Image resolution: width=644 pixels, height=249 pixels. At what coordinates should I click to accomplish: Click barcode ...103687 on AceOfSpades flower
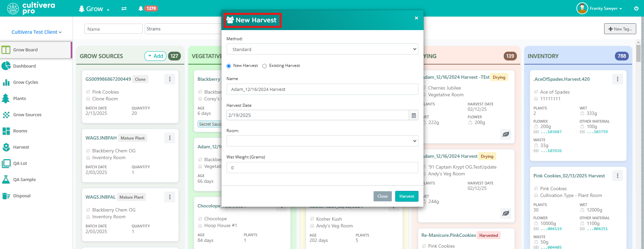click(548, 132)
